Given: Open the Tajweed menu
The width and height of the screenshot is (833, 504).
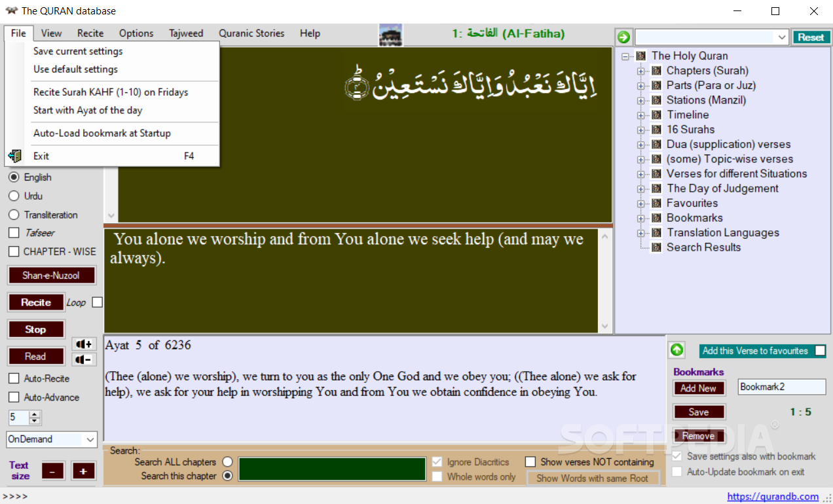Looking at the screenshot, I should pyautogui.click(x=186, y=33).
